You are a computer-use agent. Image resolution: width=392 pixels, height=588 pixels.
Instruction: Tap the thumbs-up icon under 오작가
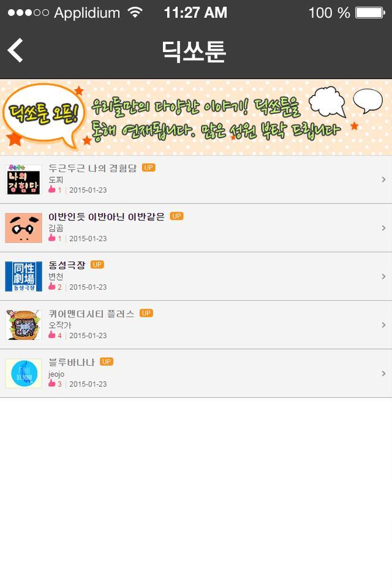coord(52,334)
